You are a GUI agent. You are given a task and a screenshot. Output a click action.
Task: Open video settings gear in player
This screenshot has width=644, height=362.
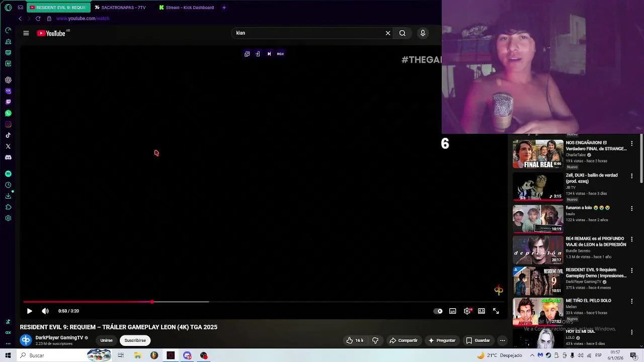[467, 311]
